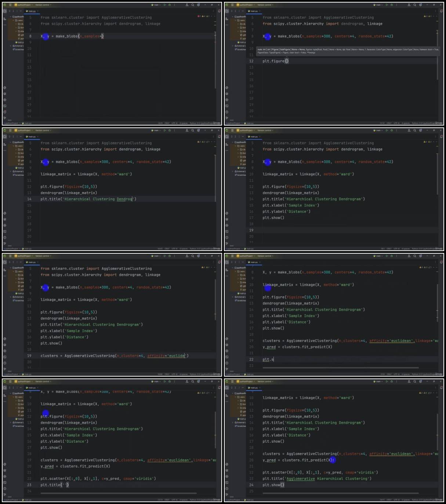
Task: Select main.py editor tab in the plt.figure() hint window
Action: (254, 11)
